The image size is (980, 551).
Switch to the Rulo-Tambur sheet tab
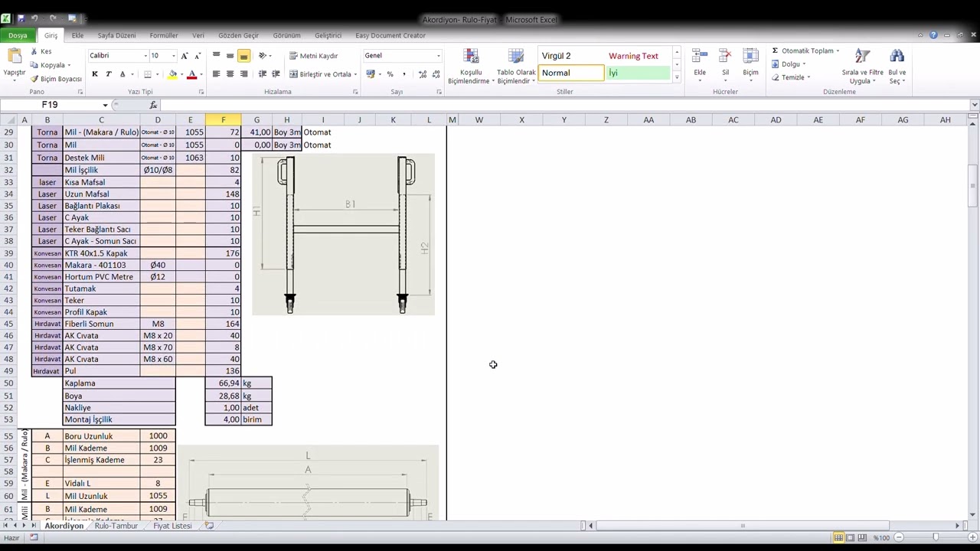tap(116, 526)
